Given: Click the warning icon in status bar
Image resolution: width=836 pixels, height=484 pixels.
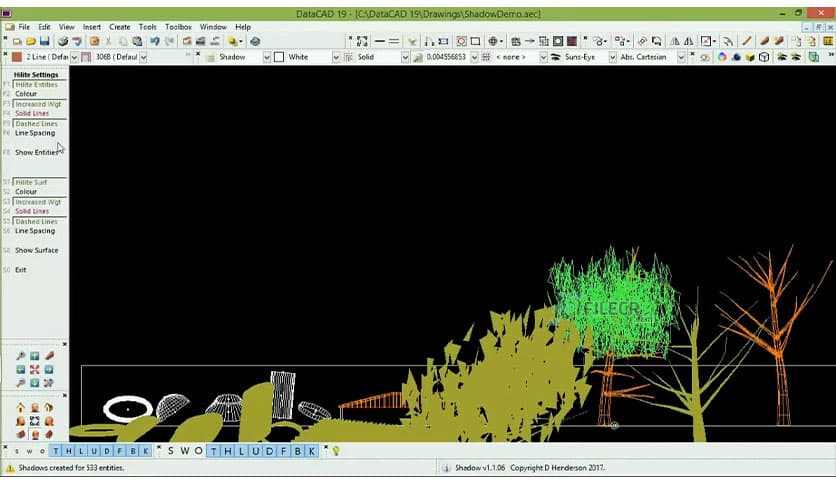Looking at the screenshot, I should pyautogui.click(x=10, y=468).
